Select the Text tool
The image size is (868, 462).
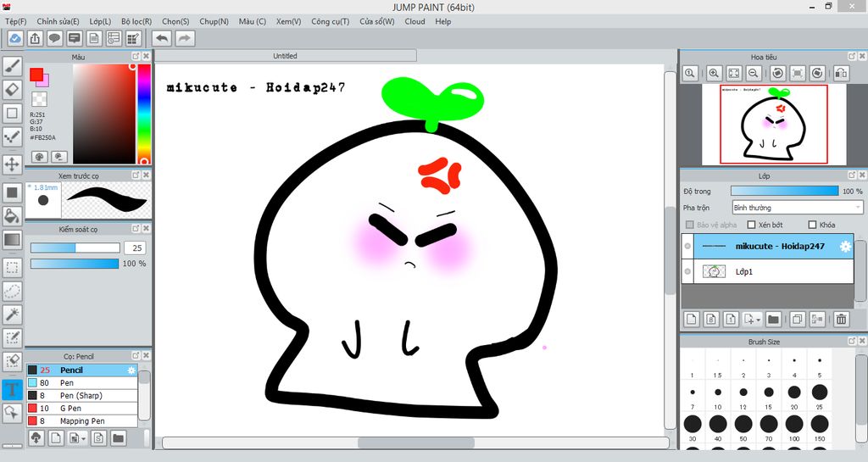(12, 389)
